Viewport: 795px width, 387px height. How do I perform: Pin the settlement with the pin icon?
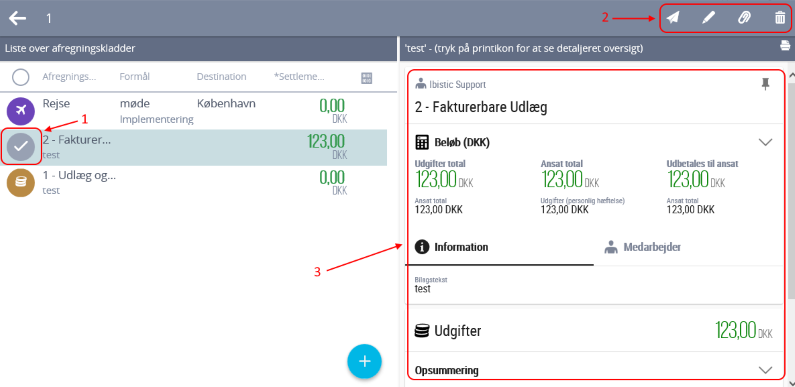[766, 85]
